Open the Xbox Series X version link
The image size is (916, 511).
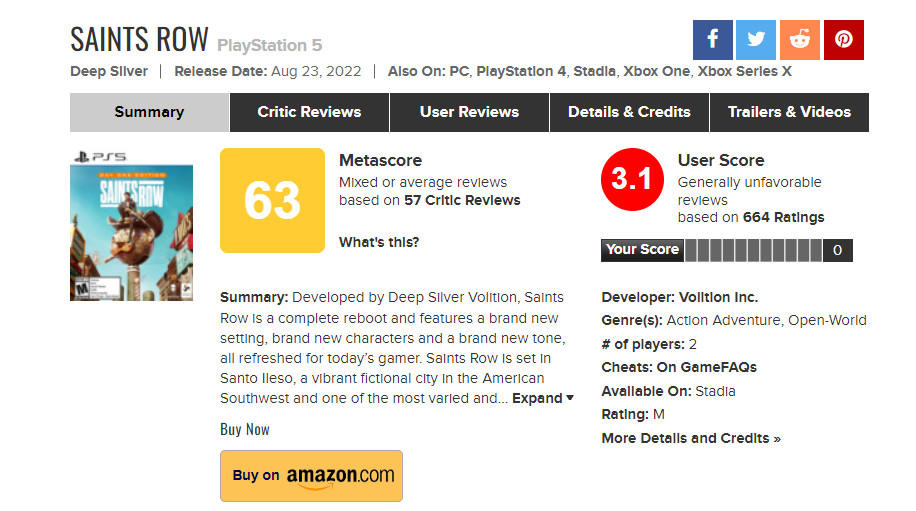[744, 71]
